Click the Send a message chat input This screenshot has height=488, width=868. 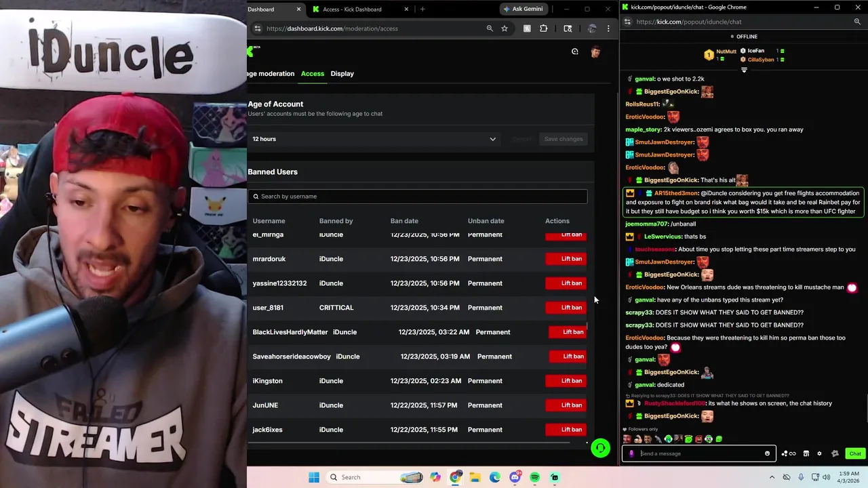pos(699,453)
